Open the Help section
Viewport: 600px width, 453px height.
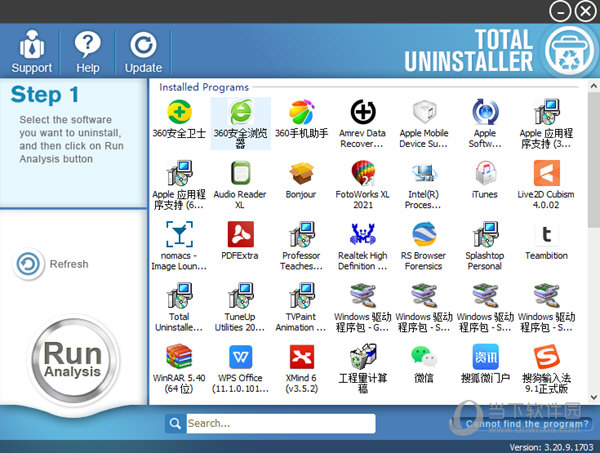click(x=88, y=51)
